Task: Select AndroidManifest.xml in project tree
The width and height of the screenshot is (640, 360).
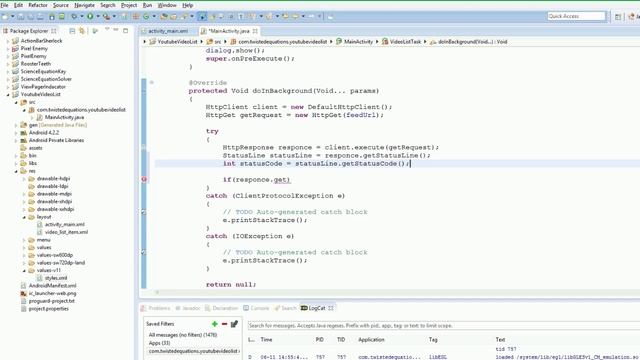Action: click(x=52, y=286)
